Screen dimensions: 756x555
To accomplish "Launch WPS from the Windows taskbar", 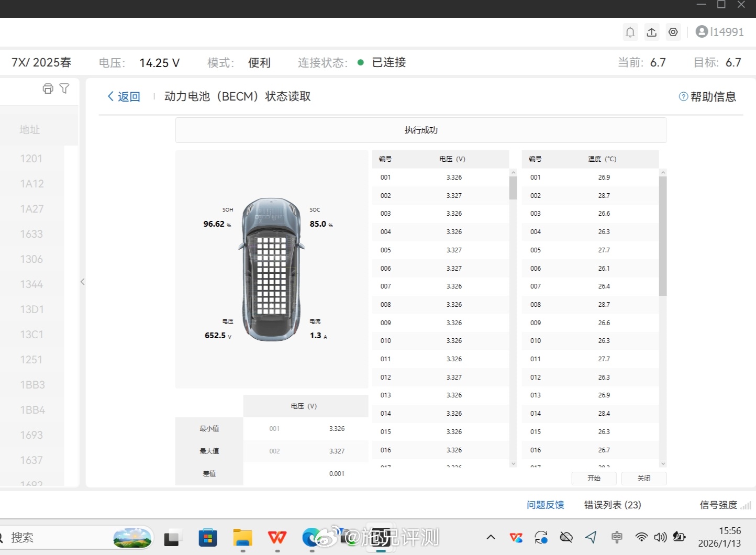I will [x=277, y=537].
